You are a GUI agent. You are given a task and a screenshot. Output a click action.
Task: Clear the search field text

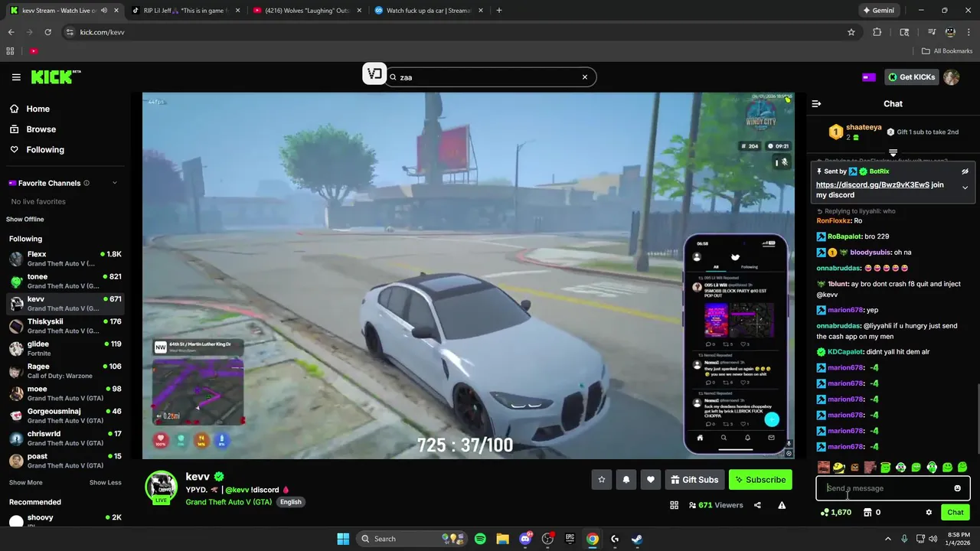[585, 77]
